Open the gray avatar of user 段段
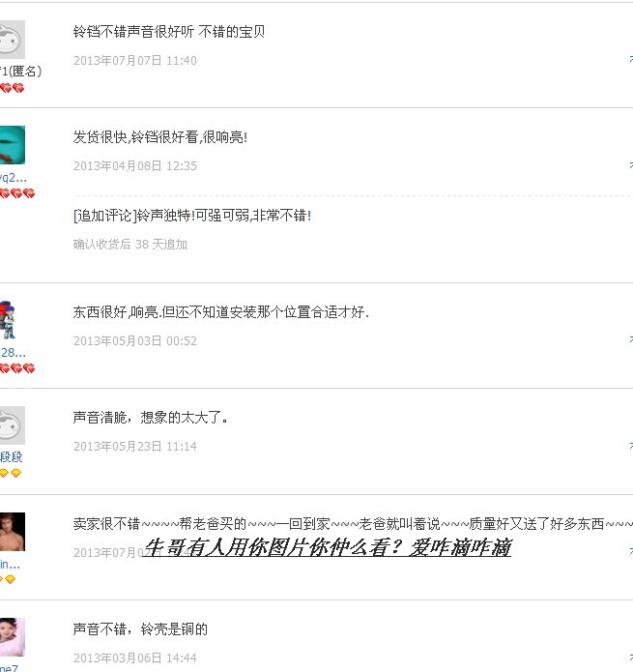This screenshot has height=672, width=633. tap(13, 425)
